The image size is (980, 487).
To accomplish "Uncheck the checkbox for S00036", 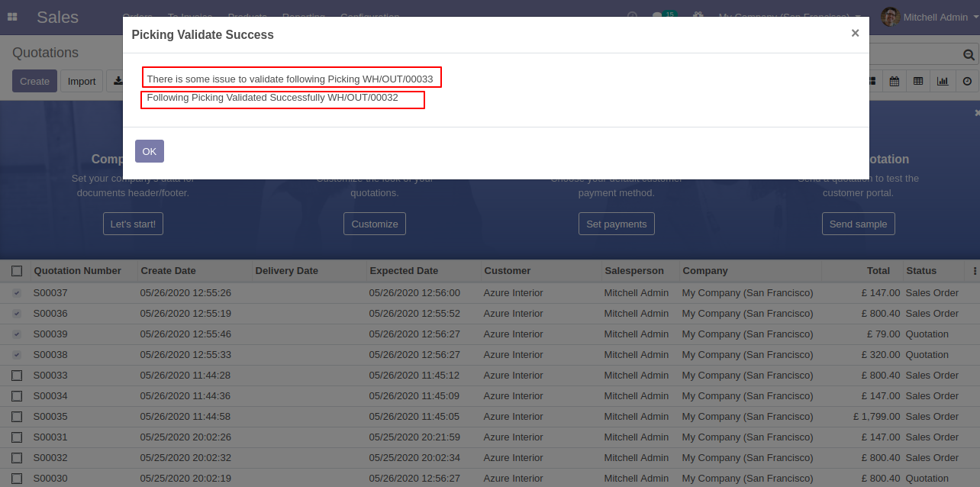I will 17,314.
